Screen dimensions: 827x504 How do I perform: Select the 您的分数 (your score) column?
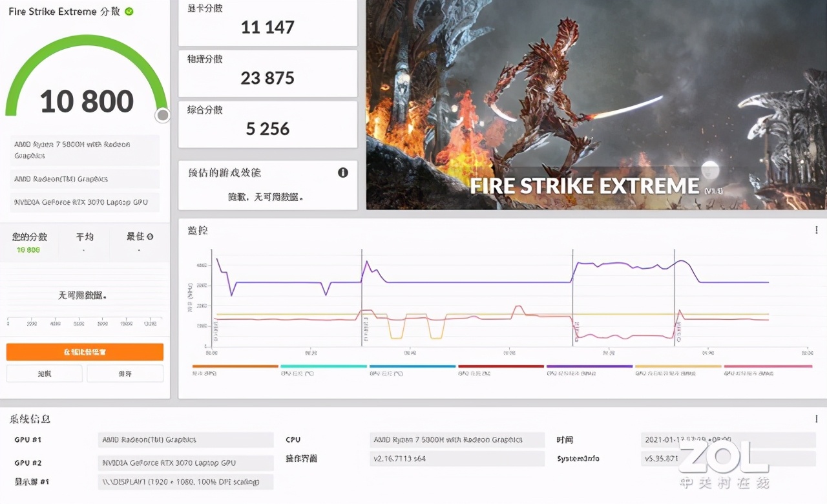(x=28, y=242)
